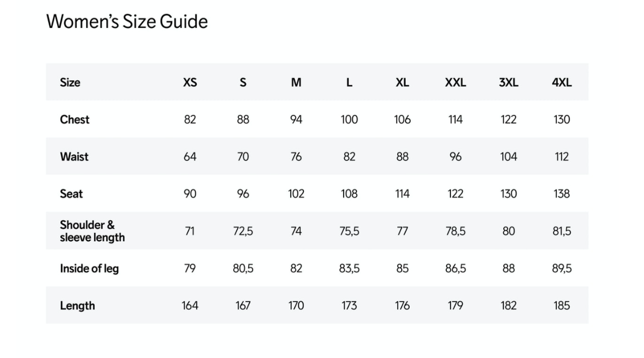The image size is (644, 358).
Task: Select the Waist value for size XL
Action: [402, 157]
